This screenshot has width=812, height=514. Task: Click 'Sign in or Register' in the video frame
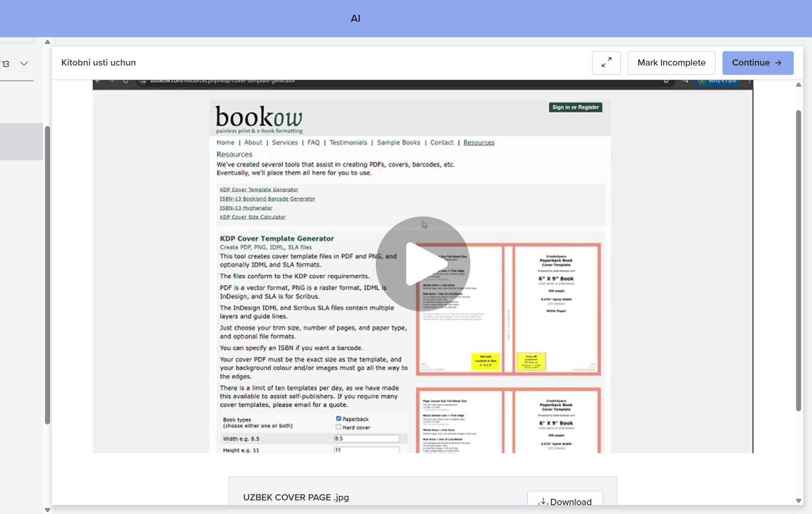tap(575, 107)
